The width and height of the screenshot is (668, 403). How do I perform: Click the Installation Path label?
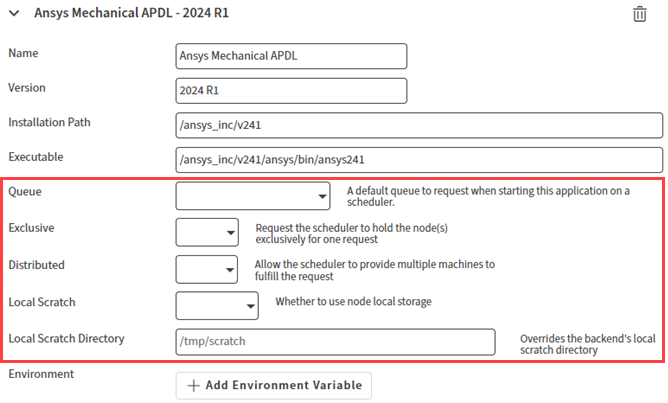49,122
